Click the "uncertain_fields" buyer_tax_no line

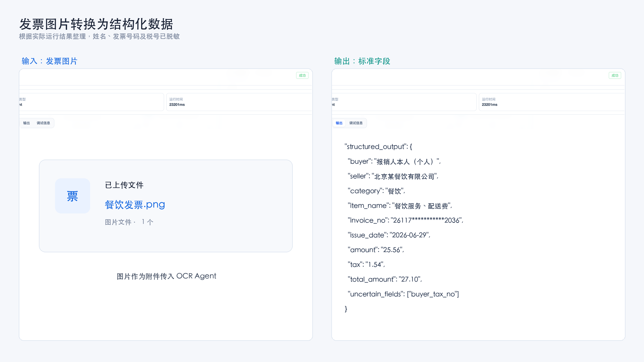tap(403, 294)
